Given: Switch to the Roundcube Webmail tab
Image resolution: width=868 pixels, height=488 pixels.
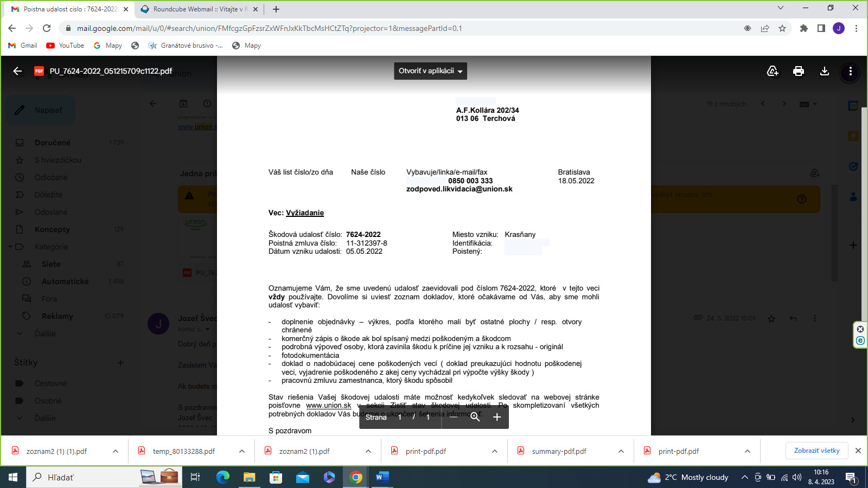Looking at the screenshot, I should (199, 9).
